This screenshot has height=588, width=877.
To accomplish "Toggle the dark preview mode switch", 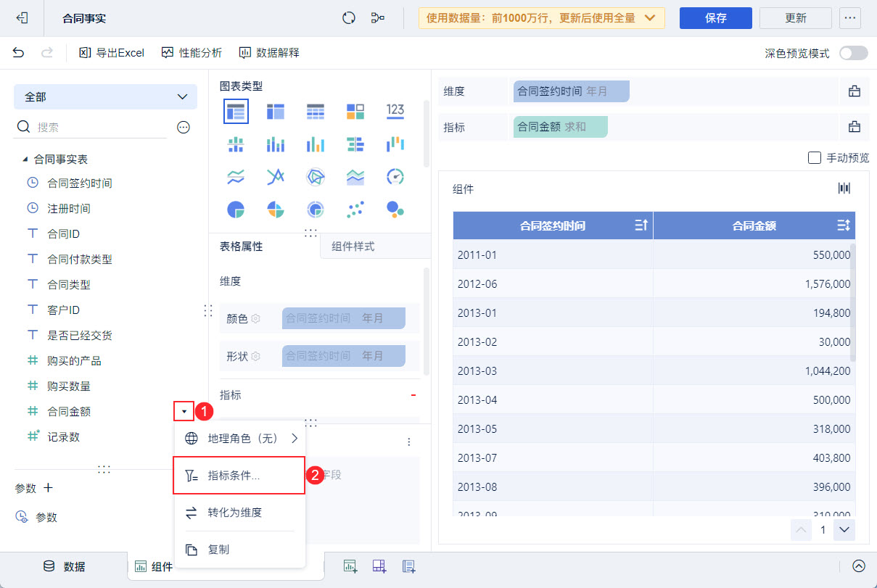I will tap(853, 53).
